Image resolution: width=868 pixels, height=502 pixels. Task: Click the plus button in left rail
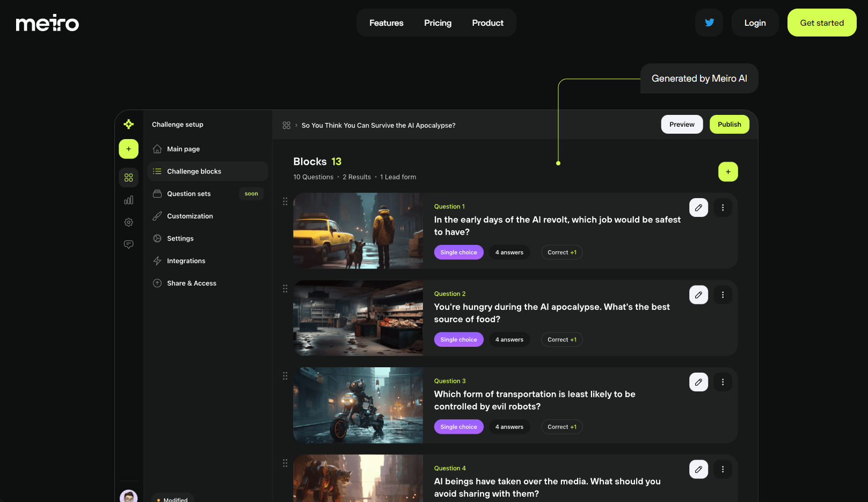(x=128, y=149)
